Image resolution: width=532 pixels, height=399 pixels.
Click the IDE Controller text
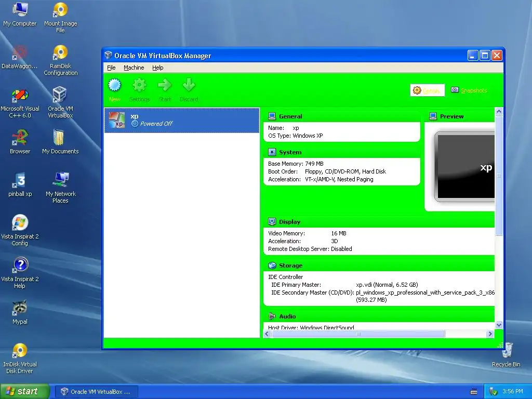(285, 277)
